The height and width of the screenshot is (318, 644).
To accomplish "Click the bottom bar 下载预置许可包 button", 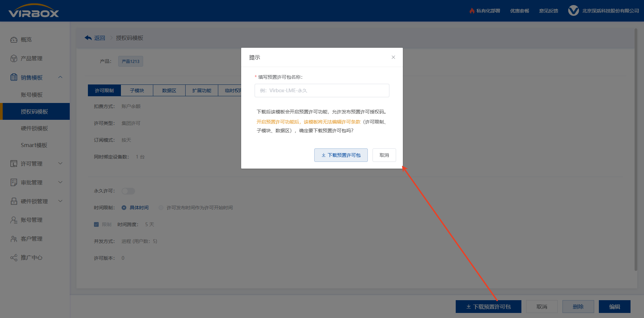I will 488,307.
